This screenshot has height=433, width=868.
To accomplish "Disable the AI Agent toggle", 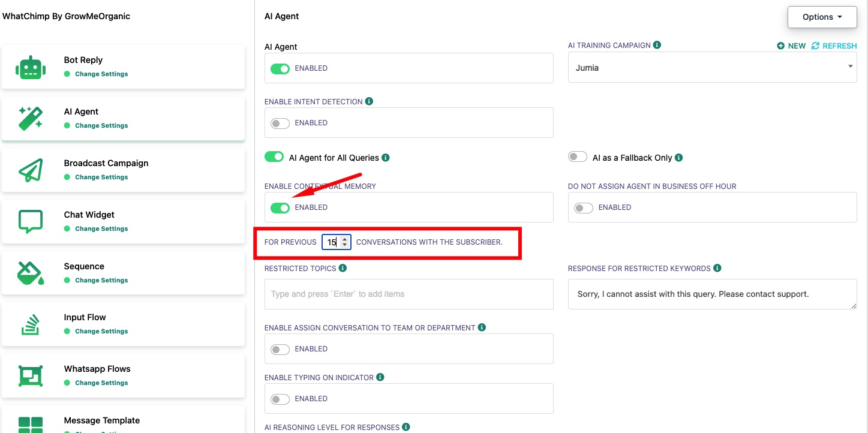I will [280, 68].
